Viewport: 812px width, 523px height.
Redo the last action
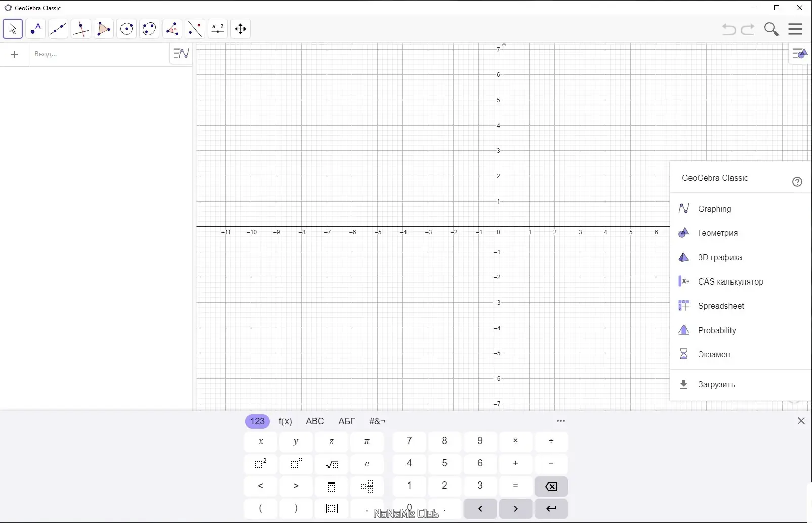748,29
